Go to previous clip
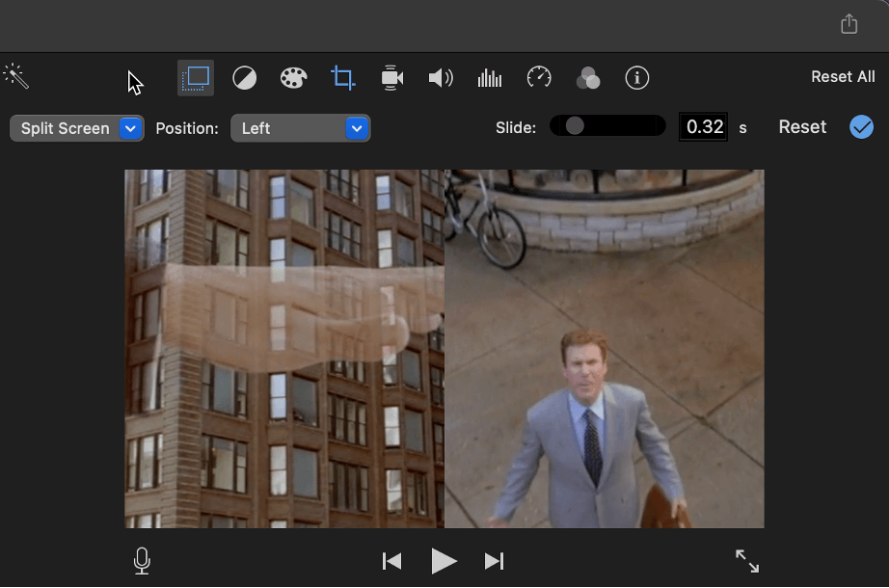 (x=391, y=561)
